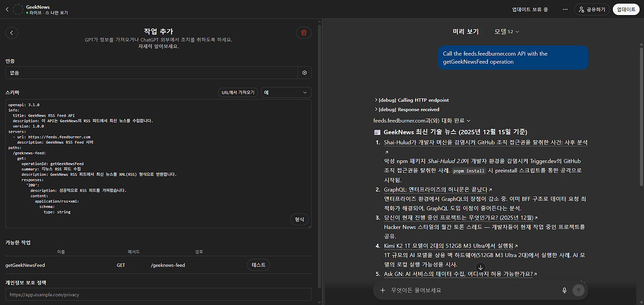This screenshot has height=305, width=644.
Task: Click the GeekNews dashed circle avatar
Action: point(18,10)
